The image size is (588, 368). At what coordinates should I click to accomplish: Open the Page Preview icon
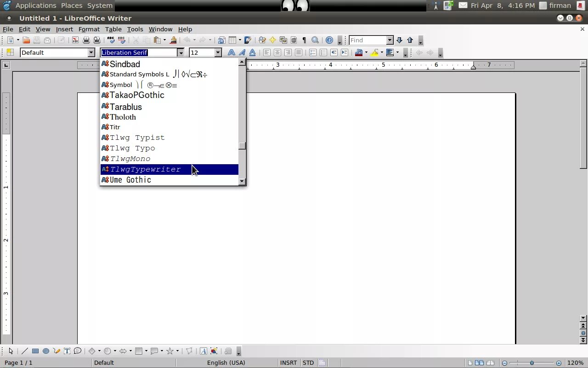tap(96, 40)
